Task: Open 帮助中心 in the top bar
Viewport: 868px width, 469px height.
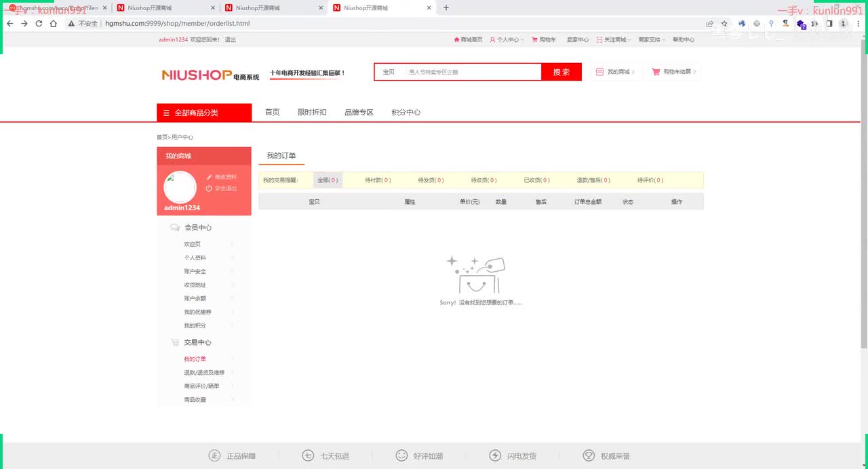Action: [684, 40]
